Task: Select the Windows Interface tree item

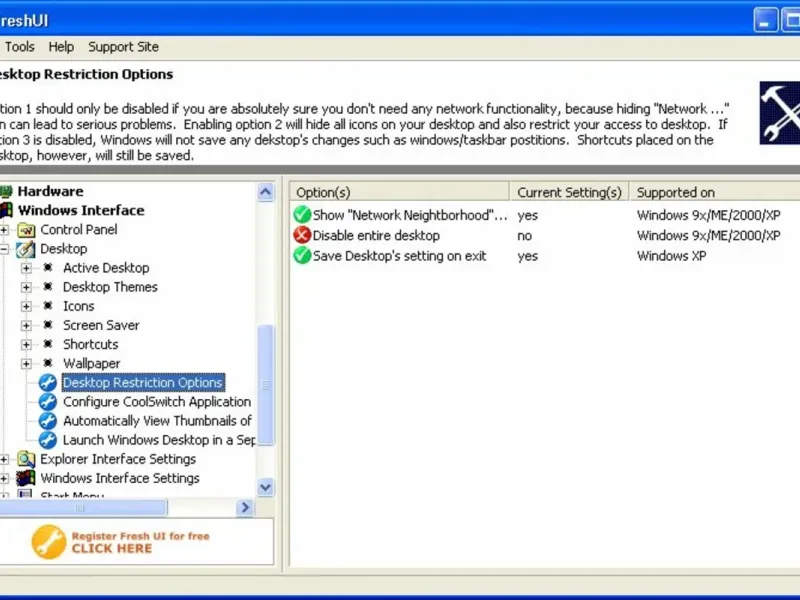Action: 81,210
